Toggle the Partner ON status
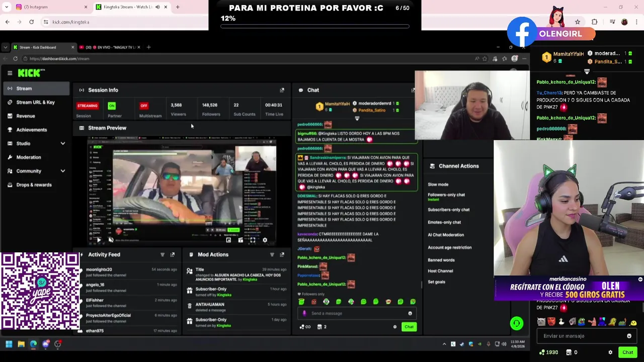The width and height of the screenshot is (644, 362). coord(112,106)
